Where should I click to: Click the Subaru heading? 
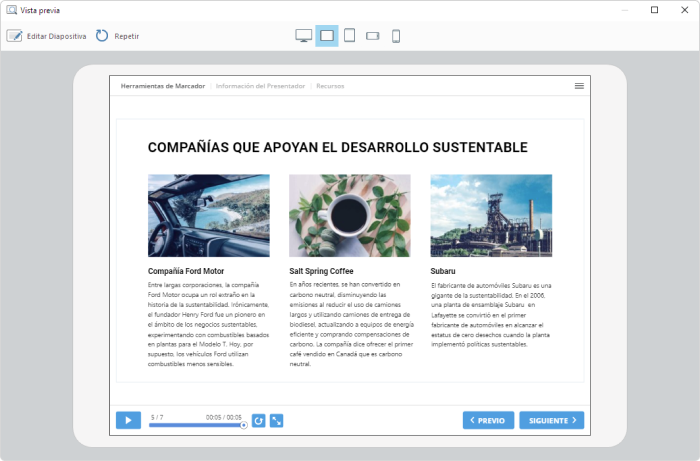(x=443, y=271)
